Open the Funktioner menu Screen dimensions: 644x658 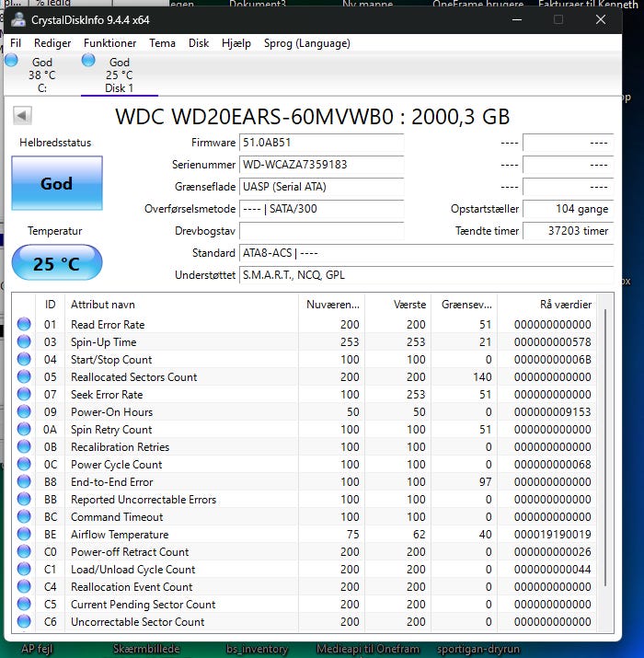click(109, 43)
